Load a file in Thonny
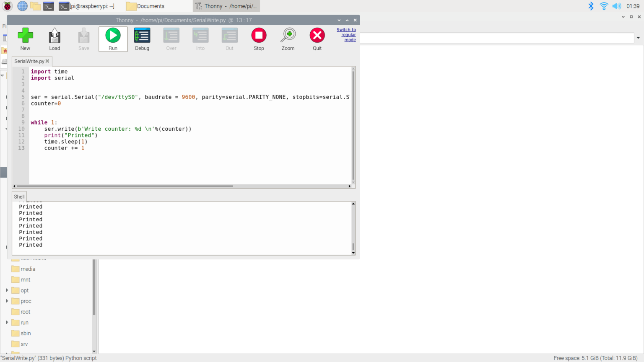This screenshot has width=644, height=362. tap(55, 39)
